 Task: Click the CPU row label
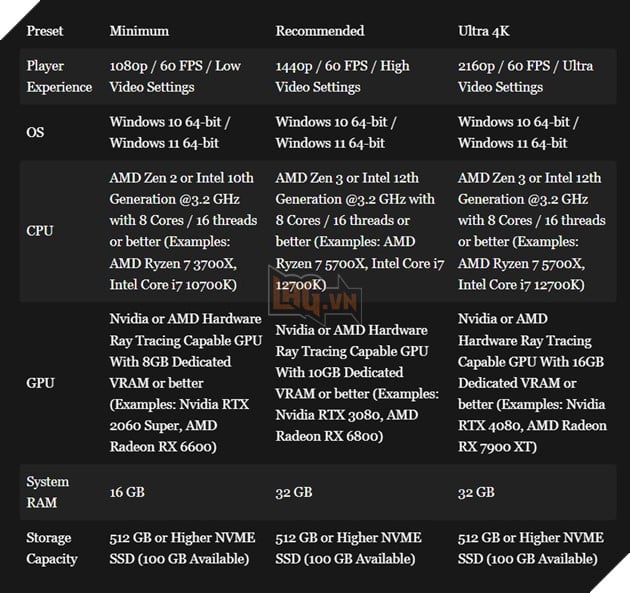tap(40, 231)
